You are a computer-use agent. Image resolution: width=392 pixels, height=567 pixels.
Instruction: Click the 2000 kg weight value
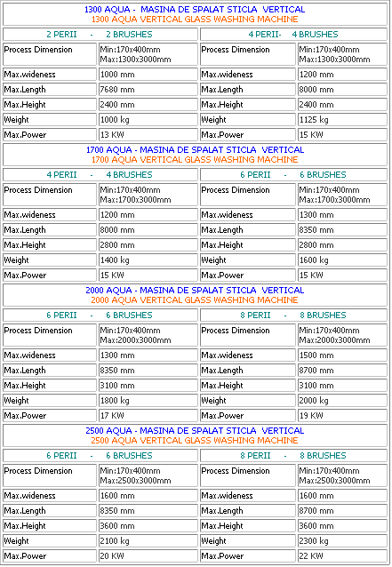coord(342,400)
